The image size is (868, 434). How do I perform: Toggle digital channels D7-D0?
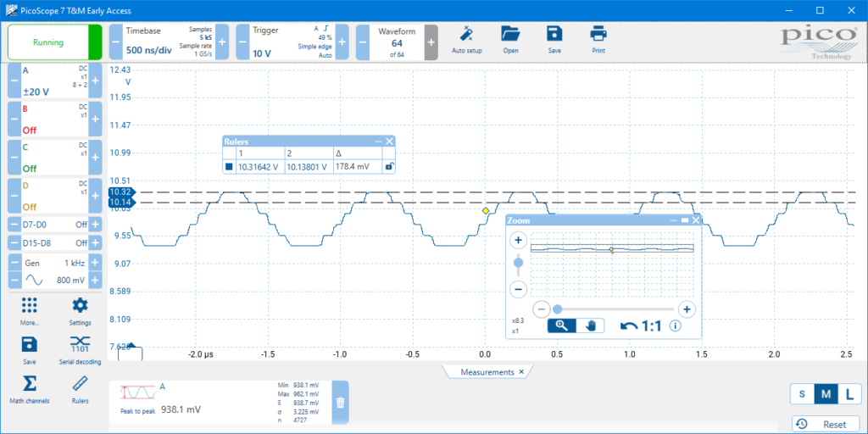[x=54, y=225]
